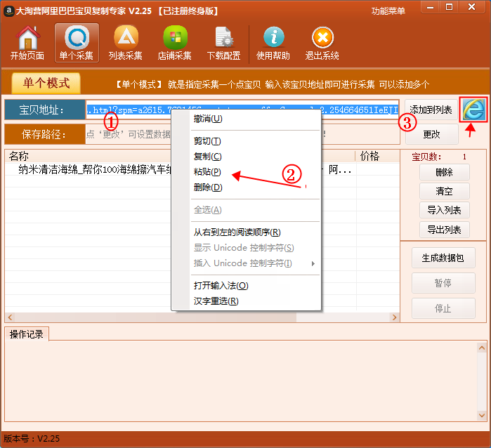The image size is (491, 448).
Task: Click the 导出列表 button
Action: [x=445, y=230]
